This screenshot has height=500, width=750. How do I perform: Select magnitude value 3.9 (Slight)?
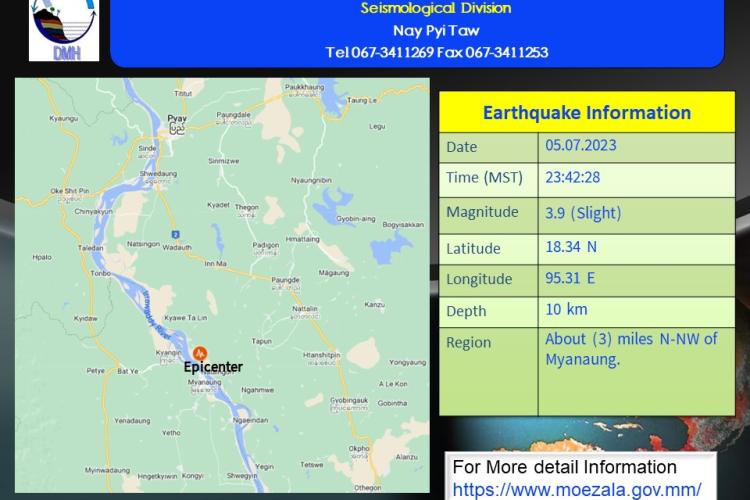(583, 212)
